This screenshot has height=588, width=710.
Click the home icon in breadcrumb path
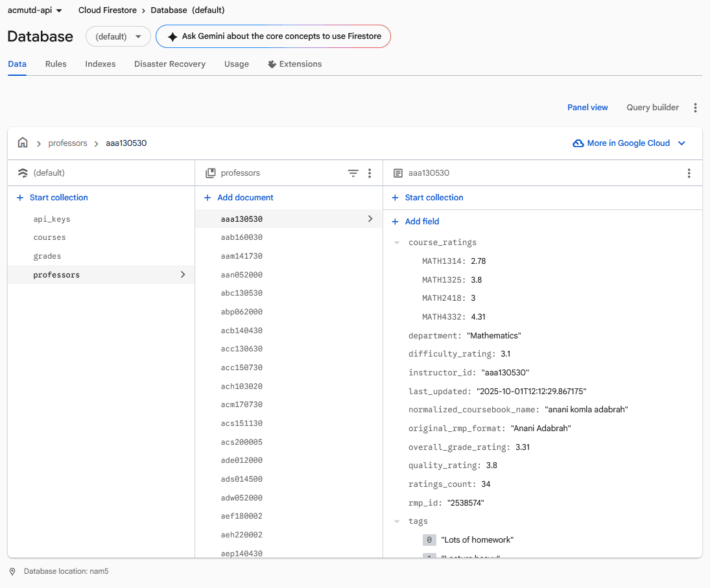(x=23, y=143)
